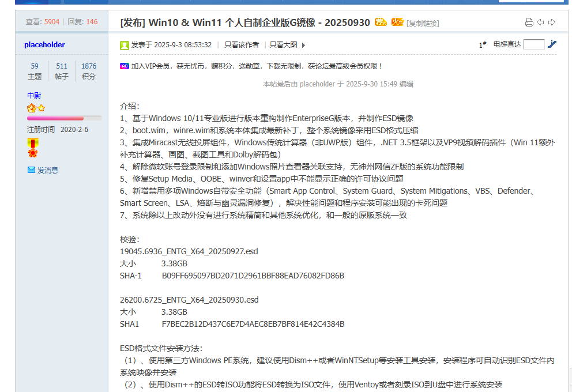Go to next thread using right arrow
572x392 pixels.
point(552,22)
